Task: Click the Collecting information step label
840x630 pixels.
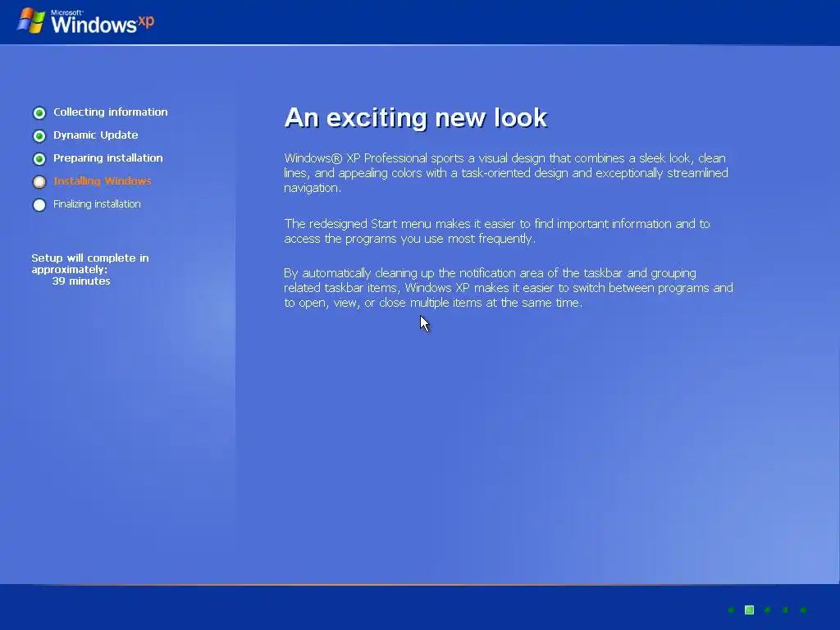Action: 111,112
